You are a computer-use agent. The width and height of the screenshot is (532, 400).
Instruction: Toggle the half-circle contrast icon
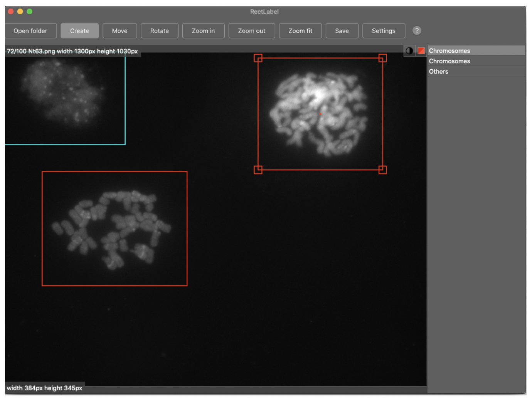[x=409, y=50]
